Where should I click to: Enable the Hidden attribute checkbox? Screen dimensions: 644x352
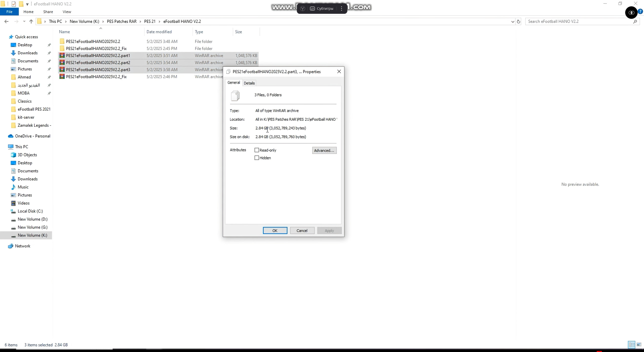coord(257,158)
